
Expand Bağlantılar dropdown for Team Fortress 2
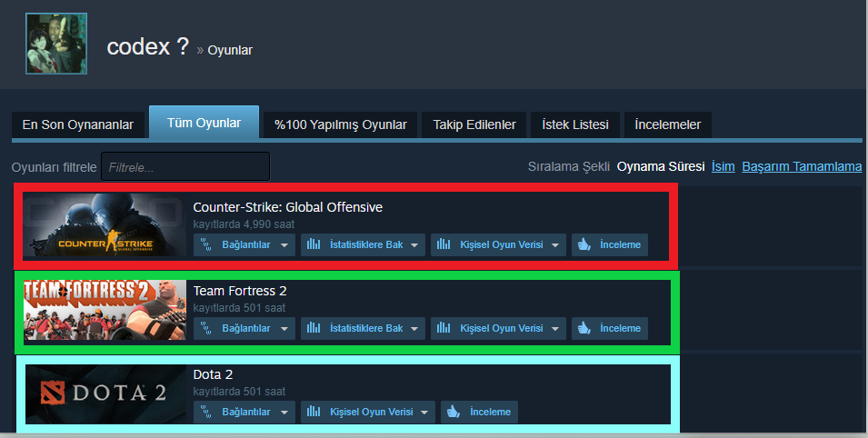(x=244, y=328)
